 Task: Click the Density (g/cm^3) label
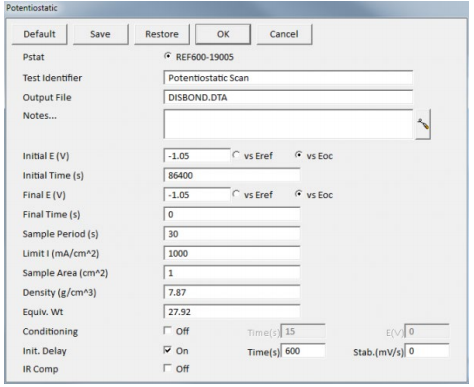tap(59, 293)
